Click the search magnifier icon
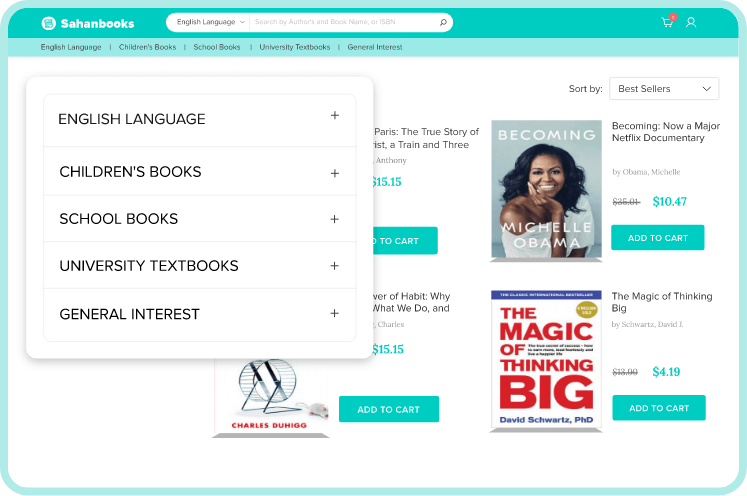 [x=443, y=22]
